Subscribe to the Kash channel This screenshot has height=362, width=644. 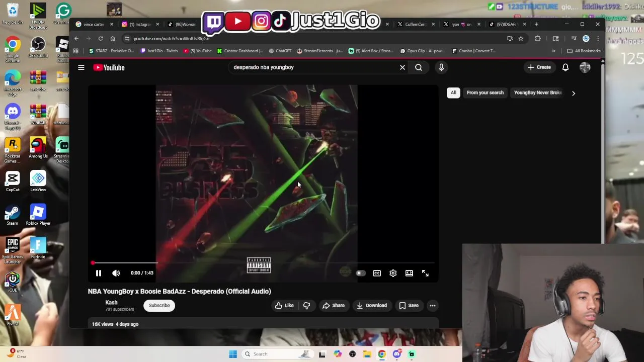pyautogui.click(x=159, y=305)
